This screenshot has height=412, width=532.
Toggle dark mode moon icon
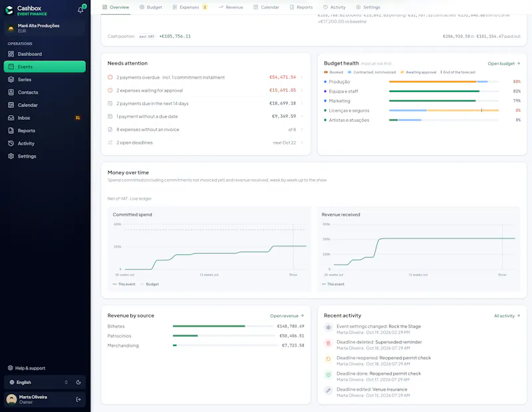pyautogui.click(x=78, y=382)
